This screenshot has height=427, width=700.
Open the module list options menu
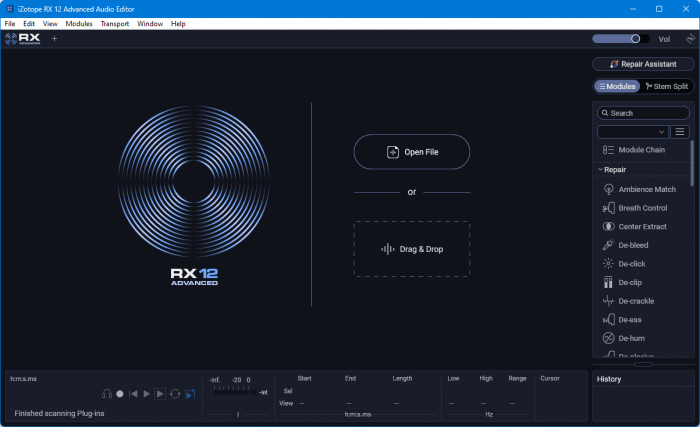click(x=679, y=132)
